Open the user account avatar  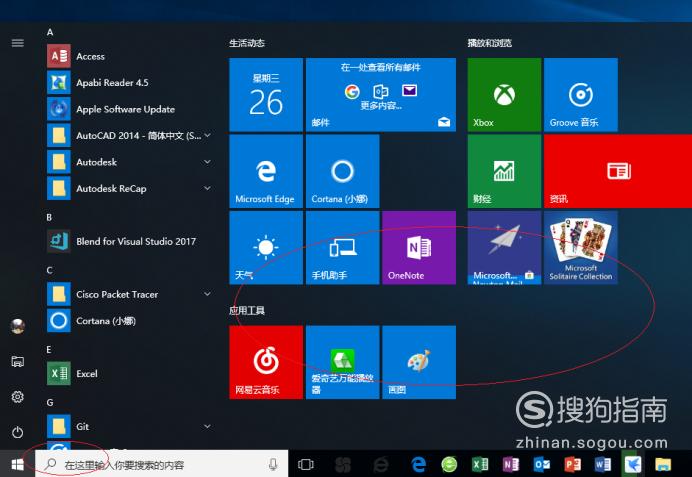[18, 327]
